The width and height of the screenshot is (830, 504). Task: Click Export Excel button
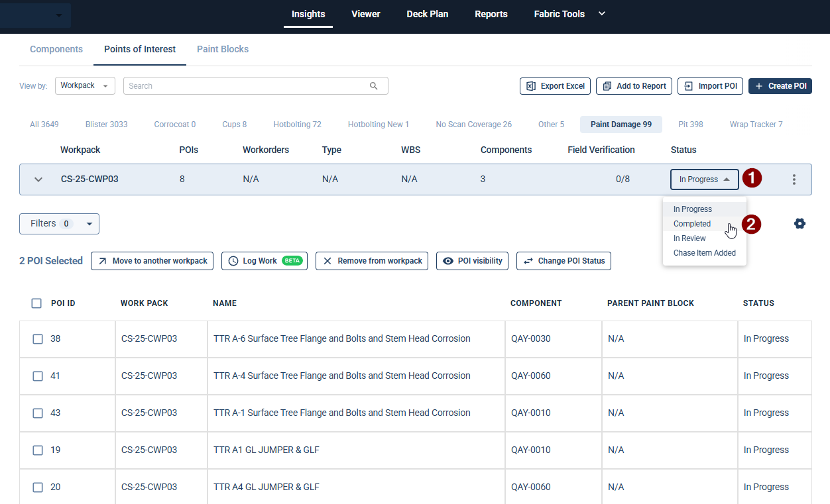555,86
